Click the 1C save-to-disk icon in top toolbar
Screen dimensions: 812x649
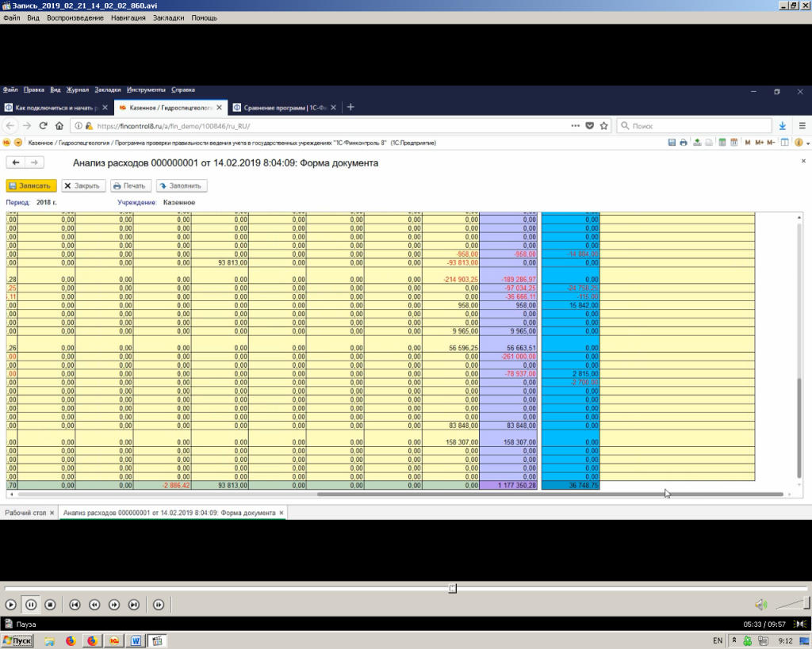point(672,143)
